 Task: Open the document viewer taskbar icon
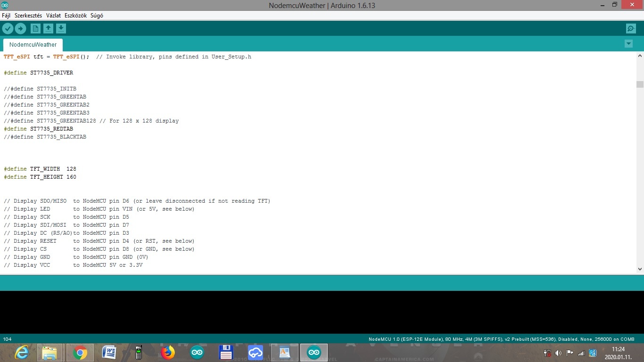point(285,353)
